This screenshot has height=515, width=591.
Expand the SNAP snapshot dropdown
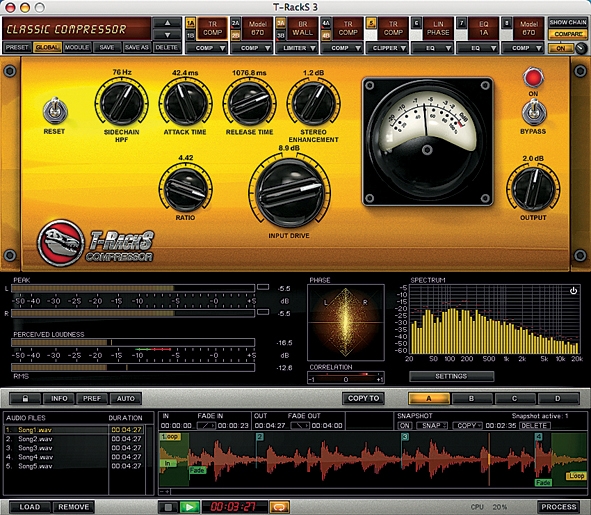(432, 426)
